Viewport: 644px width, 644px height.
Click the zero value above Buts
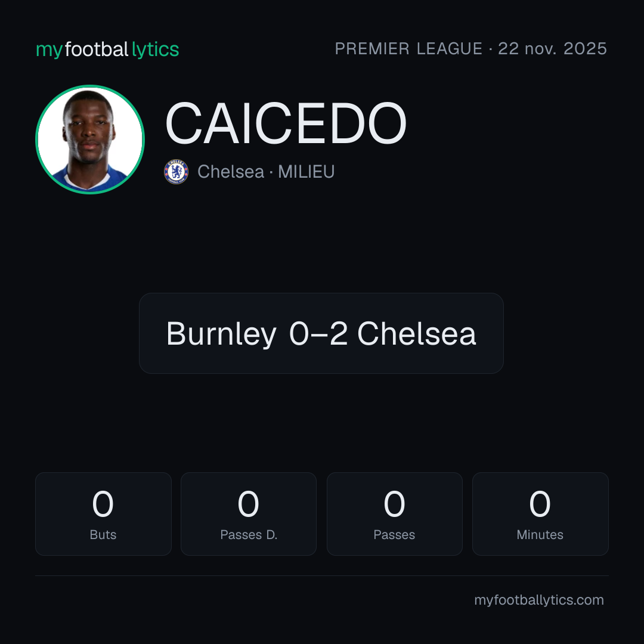point(103,504)
